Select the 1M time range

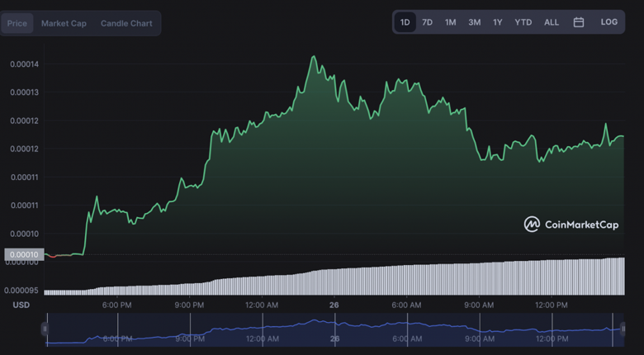click(450, 22)
